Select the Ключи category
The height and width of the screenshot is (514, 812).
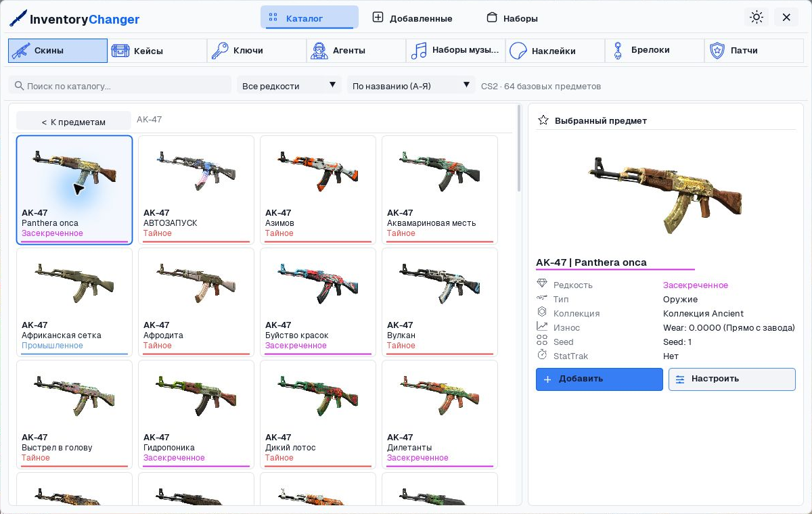pyautogui.click(x=256, y=51)
